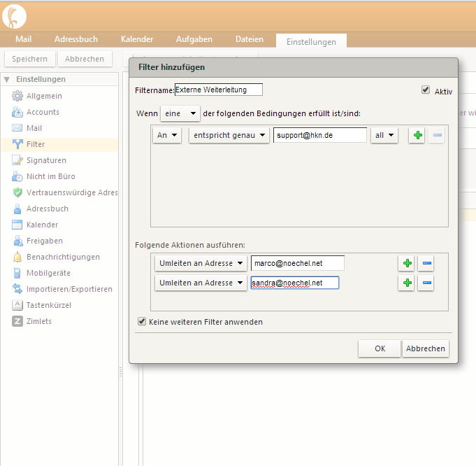Click the Accounts icon in sidebar

coord(17,112)
